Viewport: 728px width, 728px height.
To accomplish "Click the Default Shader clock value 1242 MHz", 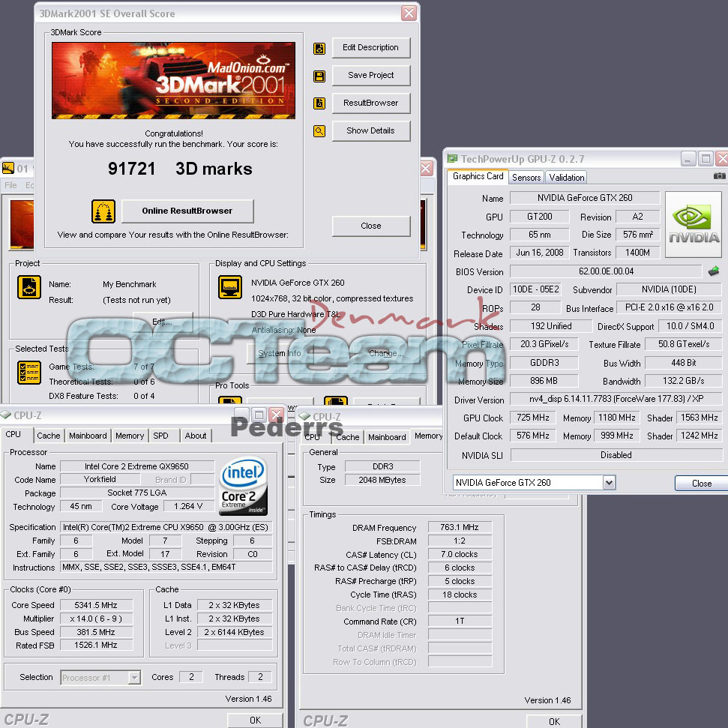I will coord(700,436).
